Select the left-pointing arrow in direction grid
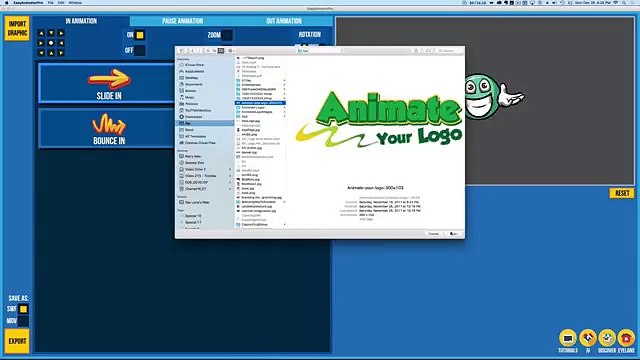The height and width of the screenshot is (360, 640). click(x=61, y=43)
